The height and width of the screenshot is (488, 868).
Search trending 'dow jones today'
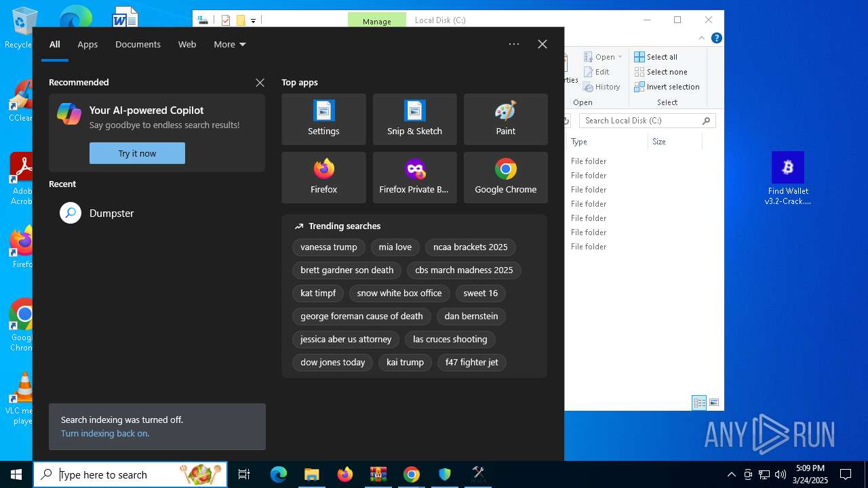pos(333,362)
